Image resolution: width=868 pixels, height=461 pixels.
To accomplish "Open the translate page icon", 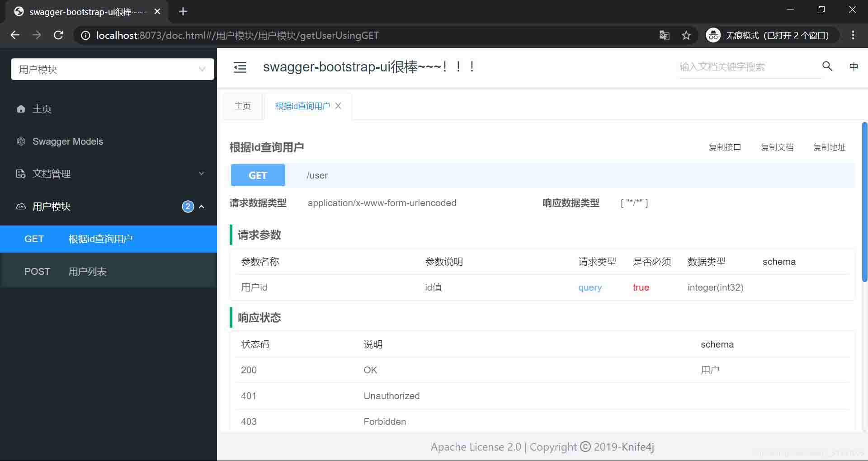I will 664,35.
